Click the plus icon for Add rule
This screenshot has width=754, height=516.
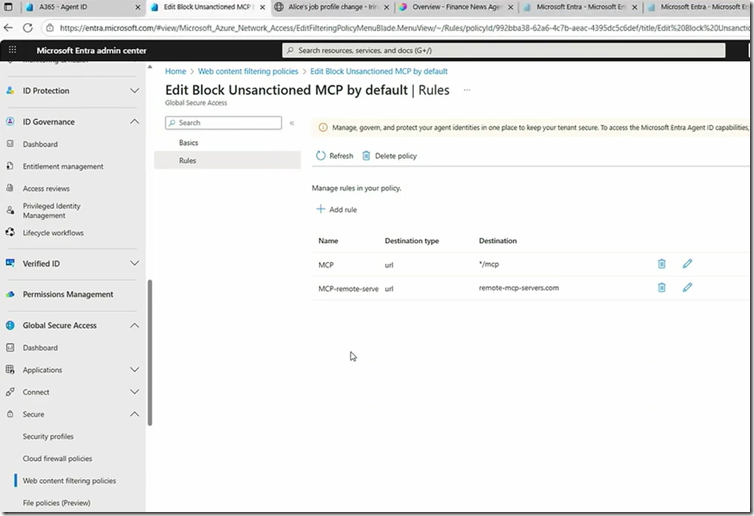pyautogui.click(x=320, y=209)
